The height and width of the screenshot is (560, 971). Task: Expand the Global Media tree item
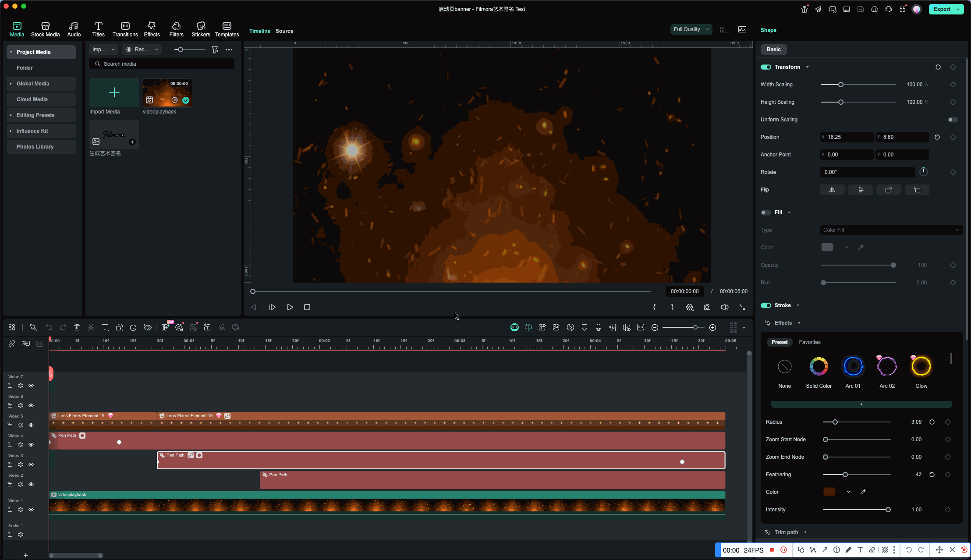(x=11, y=84)
